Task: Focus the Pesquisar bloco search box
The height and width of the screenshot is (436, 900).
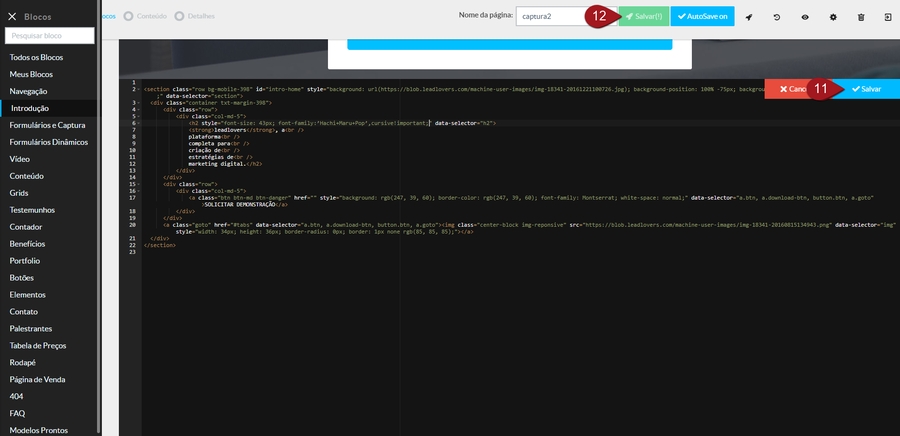Action: [x=50, y=36]
